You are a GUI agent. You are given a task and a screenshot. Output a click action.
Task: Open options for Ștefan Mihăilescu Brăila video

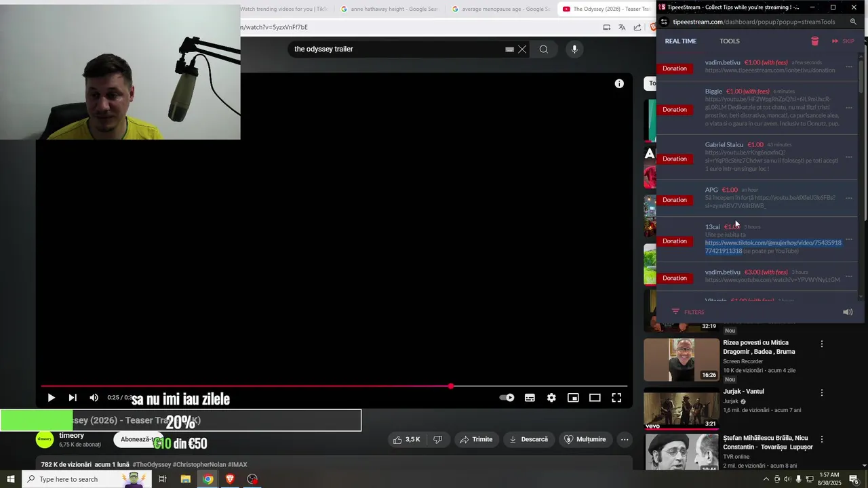822,439
